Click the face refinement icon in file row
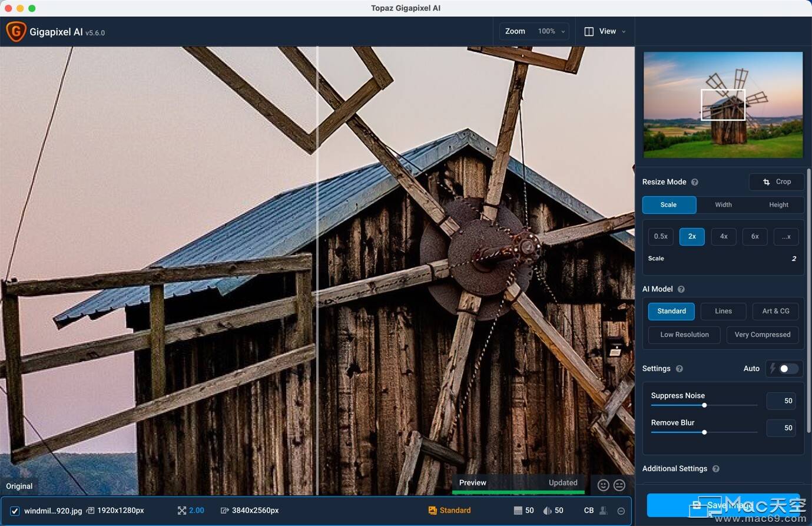 (604, 511)
